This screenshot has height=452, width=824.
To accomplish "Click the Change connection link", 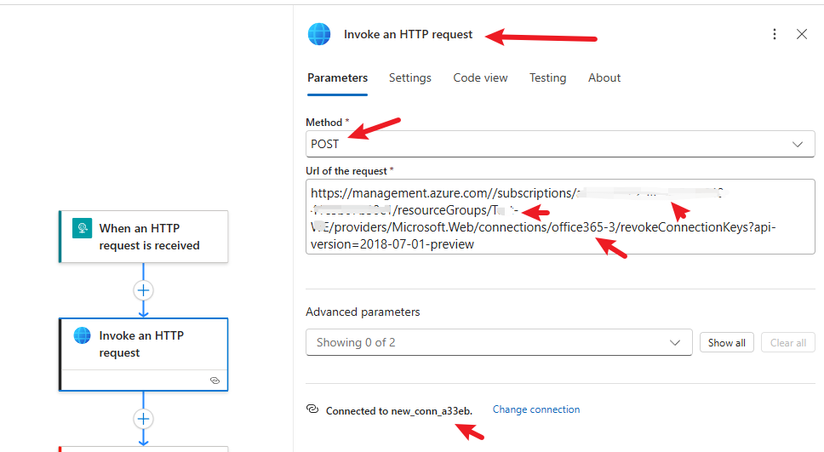I will click(536, 410).
